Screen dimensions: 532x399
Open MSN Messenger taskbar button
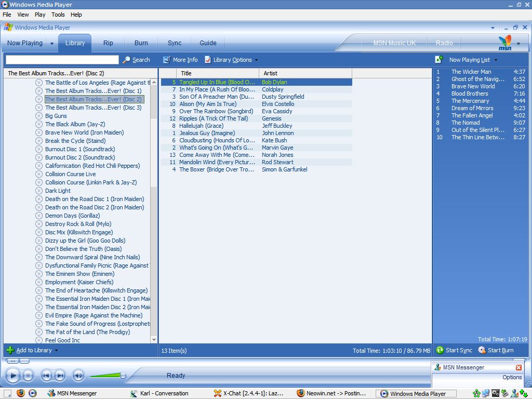[x=77, y=393]
